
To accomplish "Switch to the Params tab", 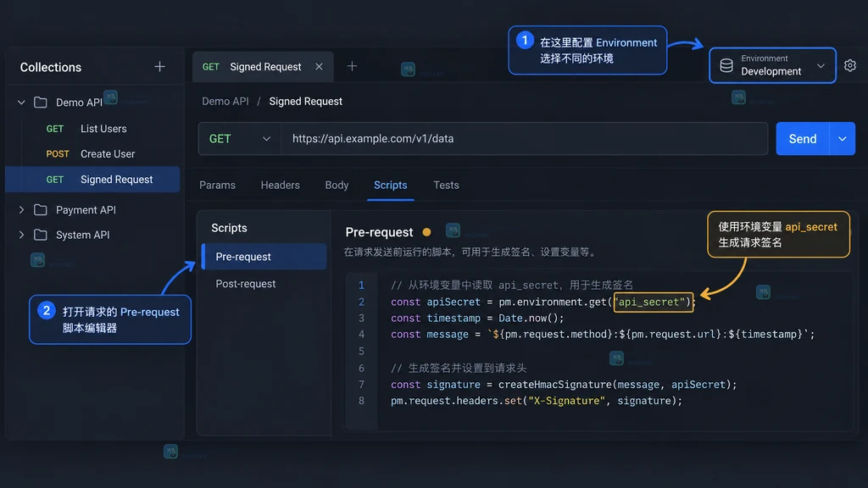I will click(x=217, y=186).
